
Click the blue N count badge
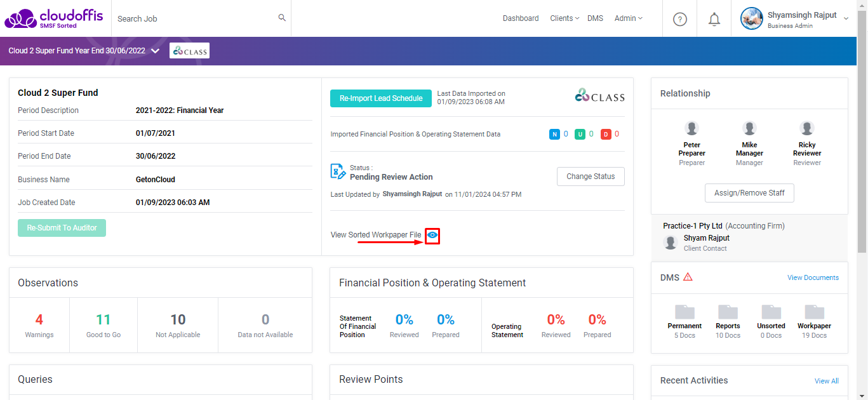click(554, 134)
